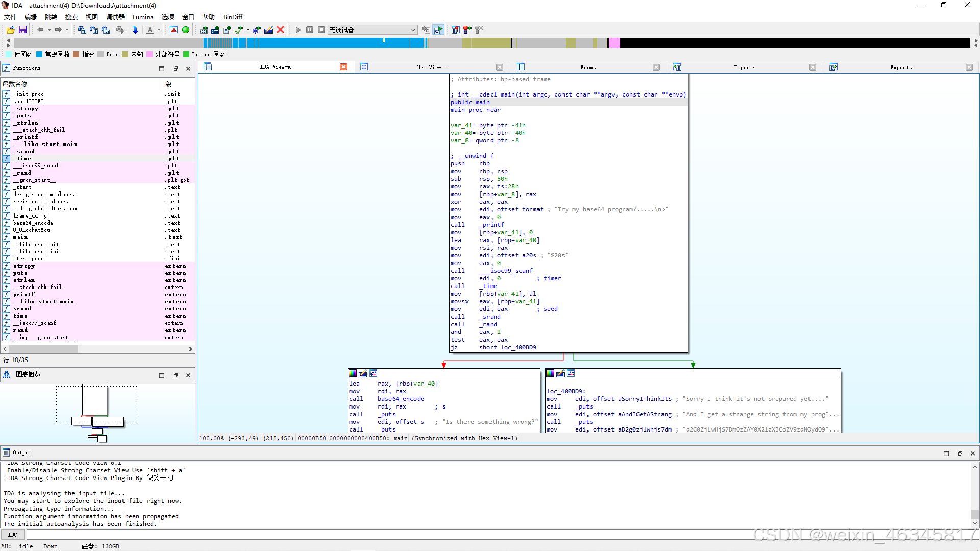Image resolution: width=980 pixels, height=551 pixels.
Task: Navigate back with the left arrow icon
Action: [40, 29]
